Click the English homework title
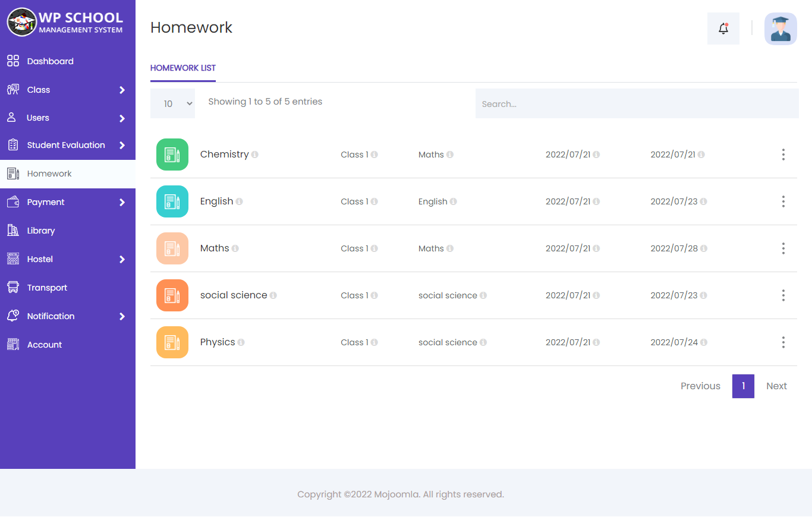 [216, 201]
